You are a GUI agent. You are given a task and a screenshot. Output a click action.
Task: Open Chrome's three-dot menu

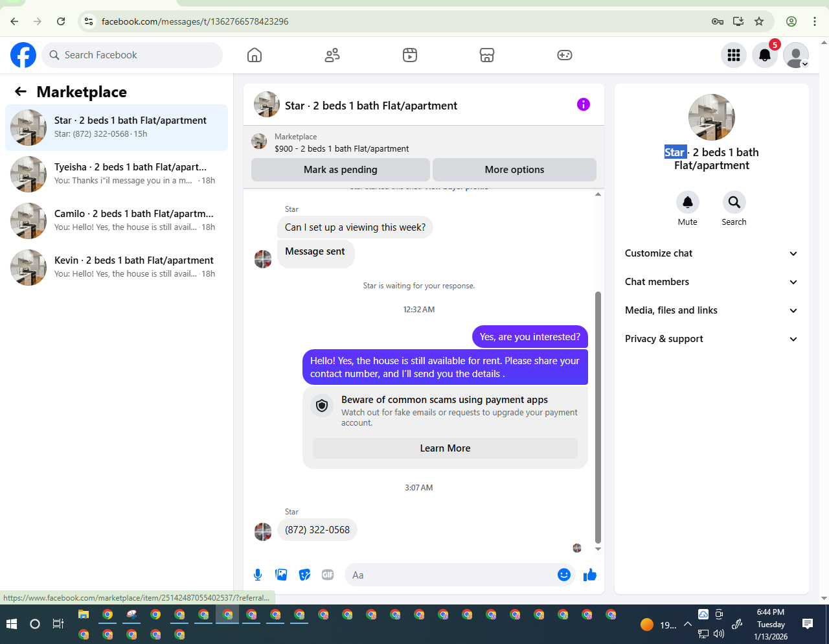815,21
